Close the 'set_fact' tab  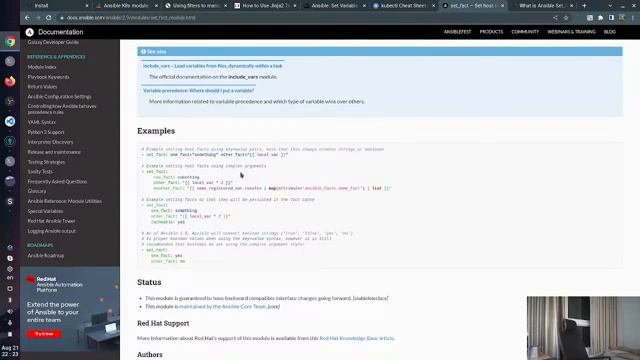click(x=502, y=6)
